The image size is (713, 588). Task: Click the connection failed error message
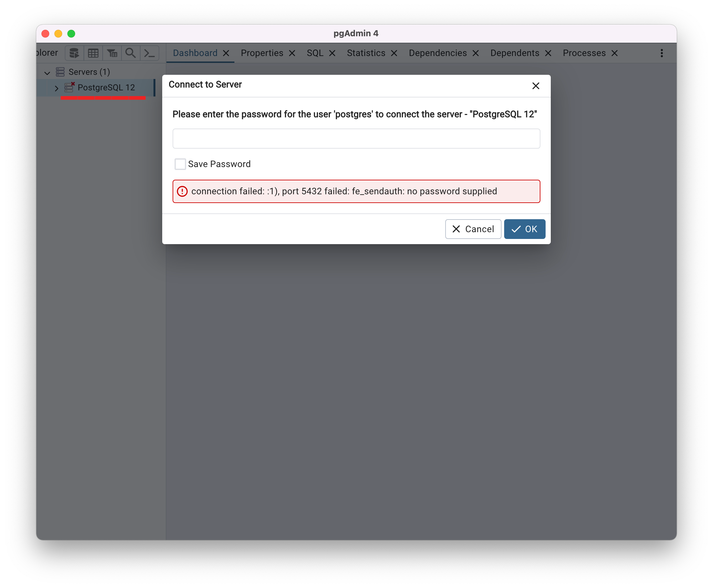[344, 191]
